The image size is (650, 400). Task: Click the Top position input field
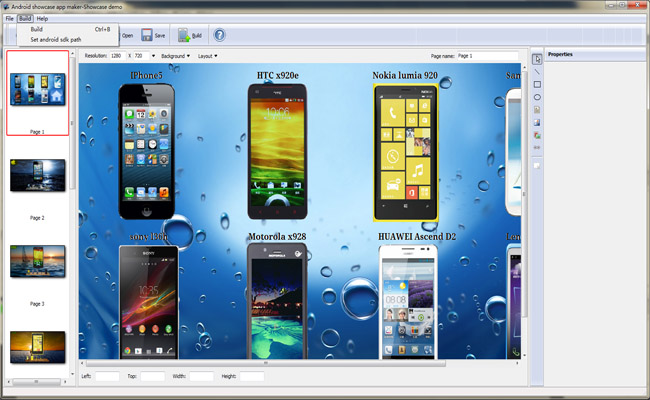coord(153,376)
